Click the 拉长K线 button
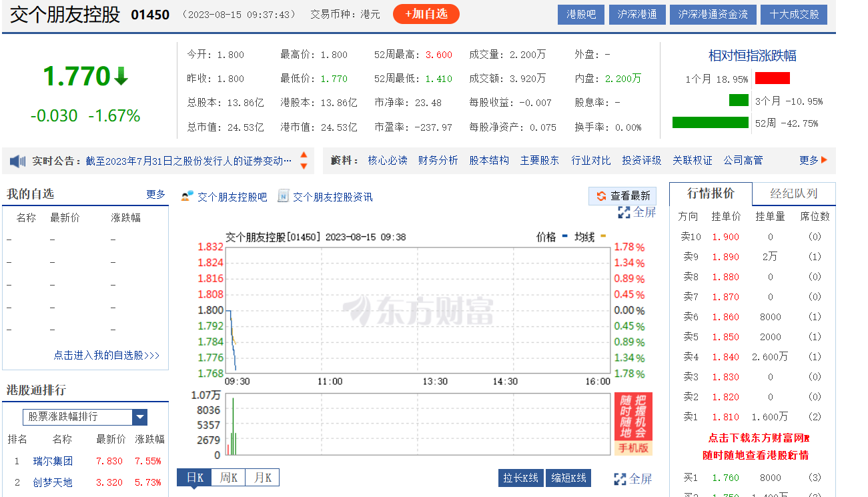This screenshot has width=868, height=497. click(520, 478)
